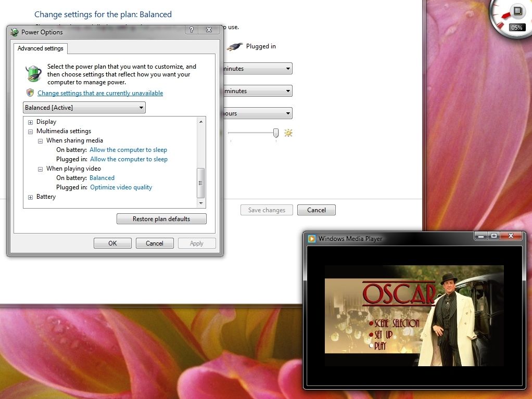Image resolution: width=532 pixels, height=399 pixels.
Task: Click the Save changes button
Action: point(266,210)
